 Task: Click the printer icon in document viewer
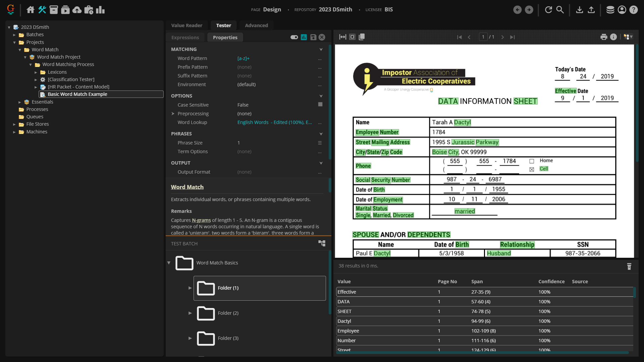tap(604, 37)
